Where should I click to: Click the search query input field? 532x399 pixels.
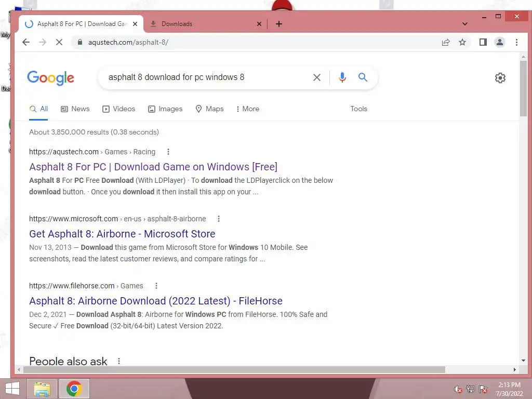coord(205,77)
